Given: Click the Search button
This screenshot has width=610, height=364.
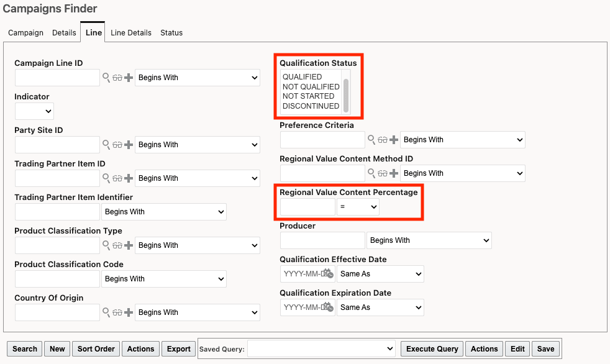Looking at the screenshot, I should point(25,349).
